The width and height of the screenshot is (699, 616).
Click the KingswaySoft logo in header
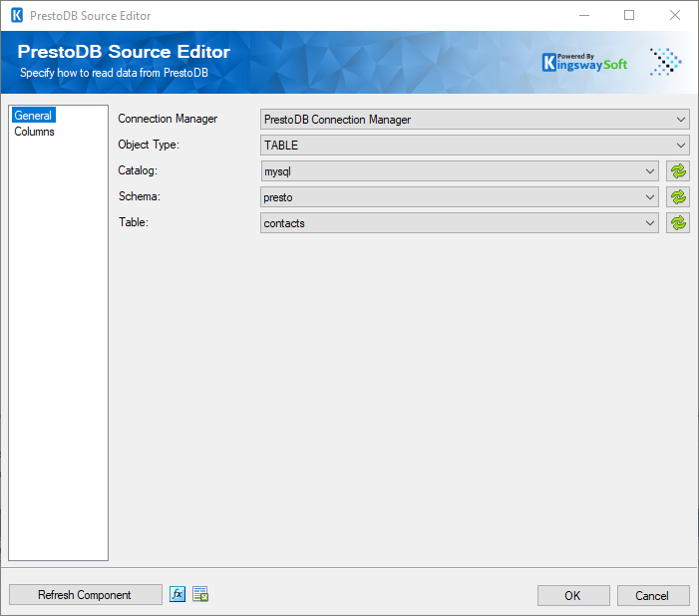[584, 63]
